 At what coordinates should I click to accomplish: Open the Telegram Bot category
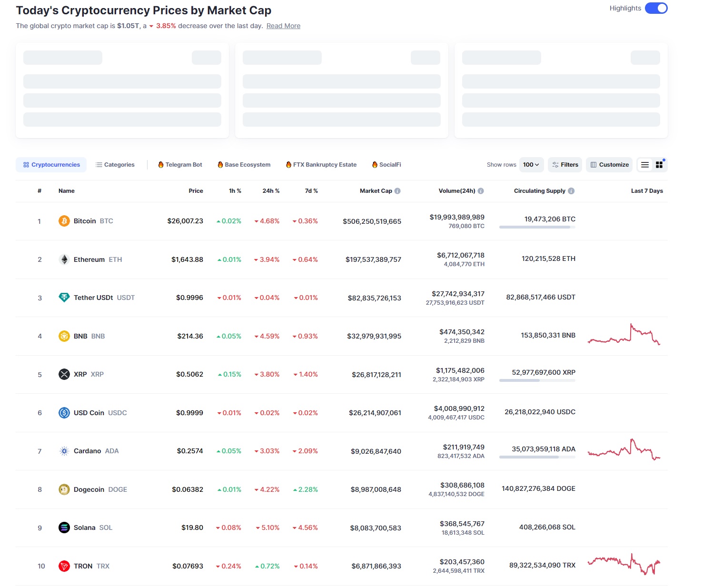[x=180, y=165]
